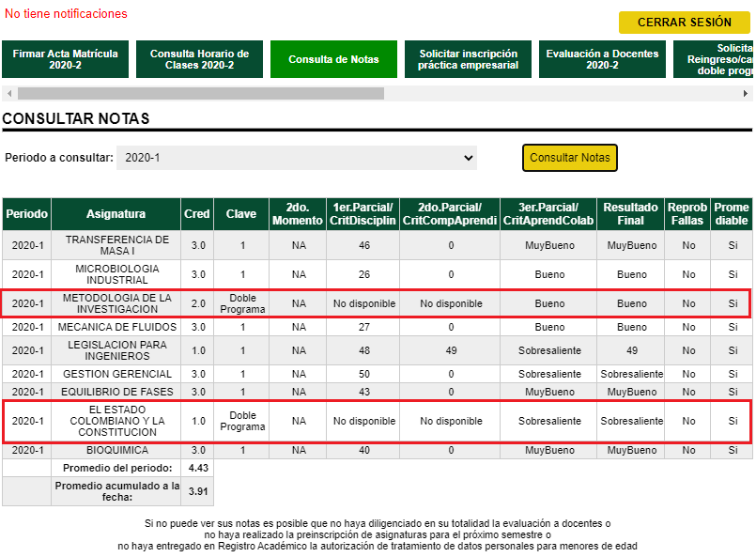This screenshot has height=557, width=756.
Task: Select TRANSFERENCIA DE MASA I subject cell
Action: [116, 245]
